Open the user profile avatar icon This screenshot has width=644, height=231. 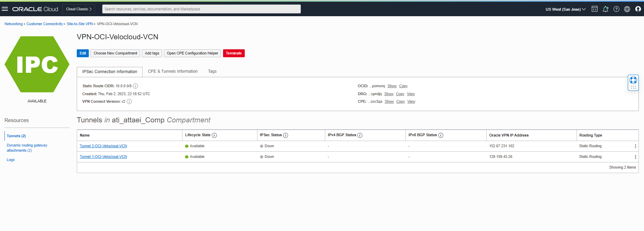pyautogui.click(x=638, y=9)
